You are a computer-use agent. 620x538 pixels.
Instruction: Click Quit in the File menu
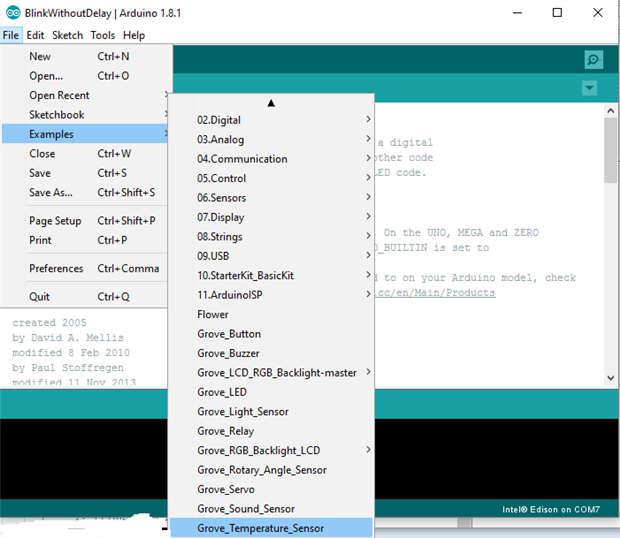39,297
